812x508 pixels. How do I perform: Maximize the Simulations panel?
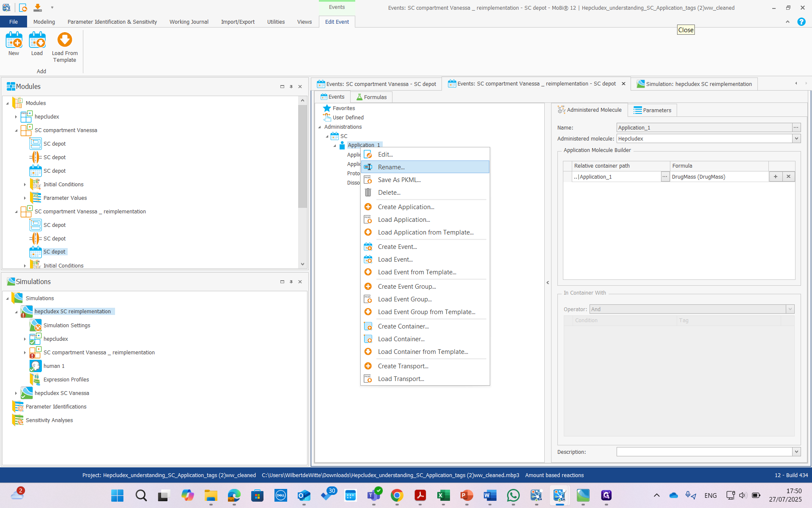[282, 282]
